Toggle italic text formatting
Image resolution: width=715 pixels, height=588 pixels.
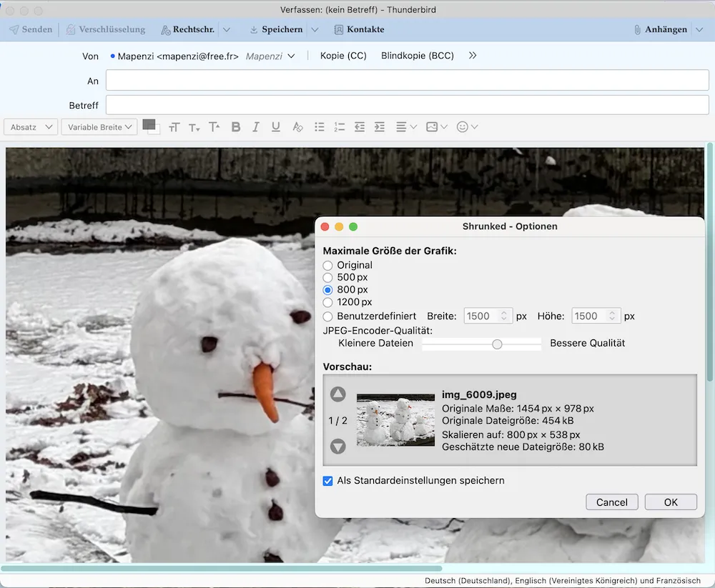coord(256,126)
